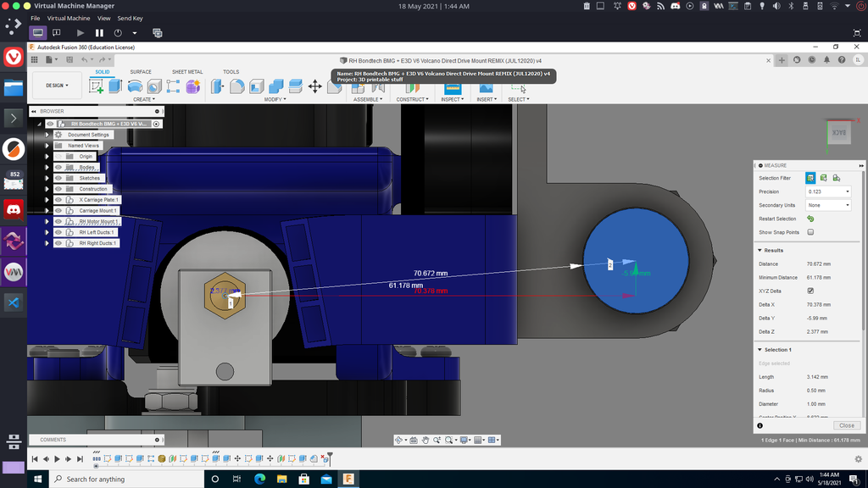The width and height of the screenshot is (868, 488).
Task: Click the timeline end marker
Action: click(x=330, y=457)
